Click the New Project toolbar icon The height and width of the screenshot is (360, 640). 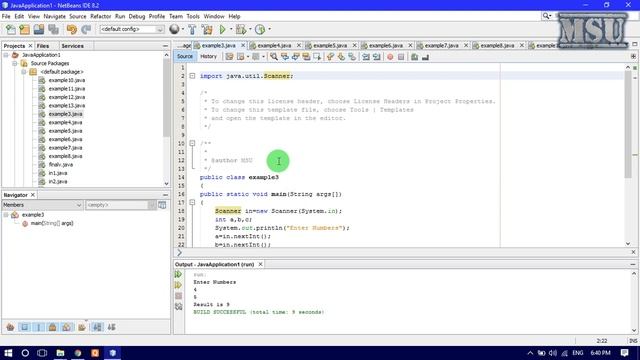(25, 29)
